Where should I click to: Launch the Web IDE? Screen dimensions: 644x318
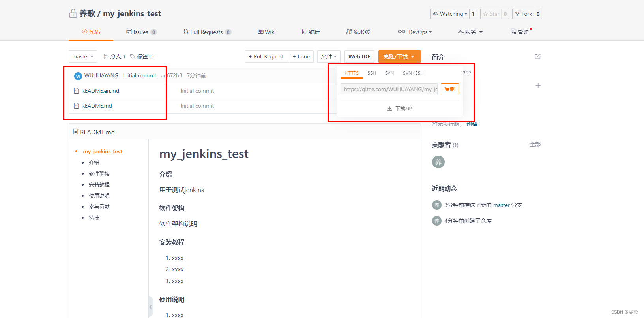tap(359, 56)
